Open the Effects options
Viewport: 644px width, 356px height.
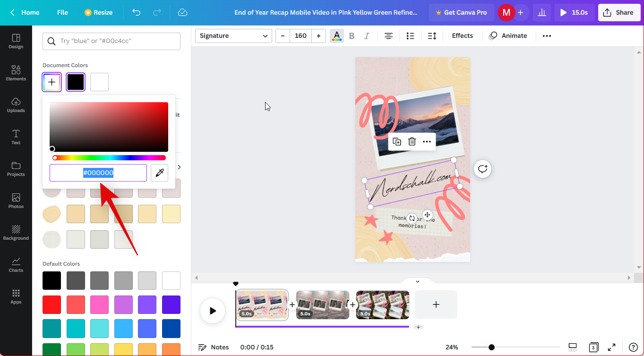(x=462, y=36)
